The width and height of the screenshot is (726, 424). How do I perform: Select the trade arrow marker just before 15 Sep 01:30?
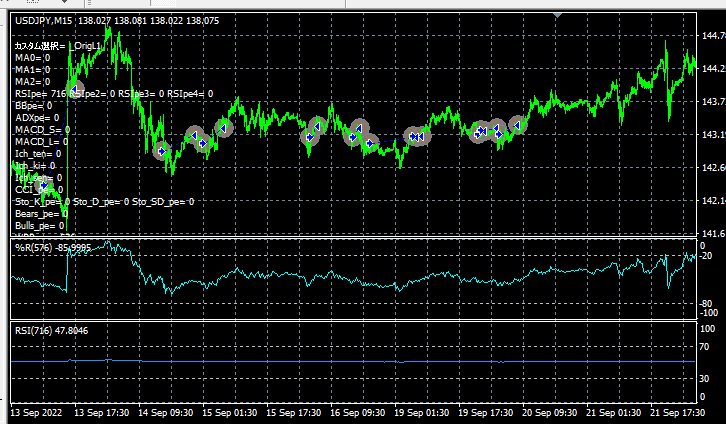coord(202,144)
